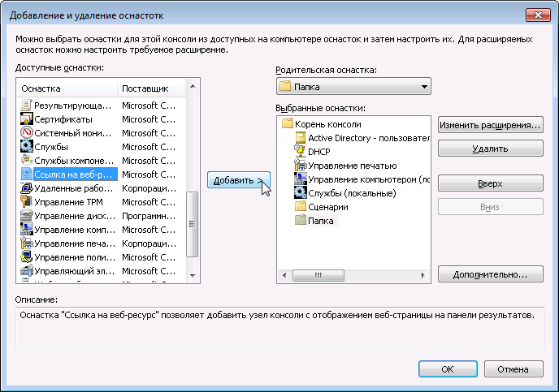Select Службы (локальные) text in the tree

click(x=352, y=193)
